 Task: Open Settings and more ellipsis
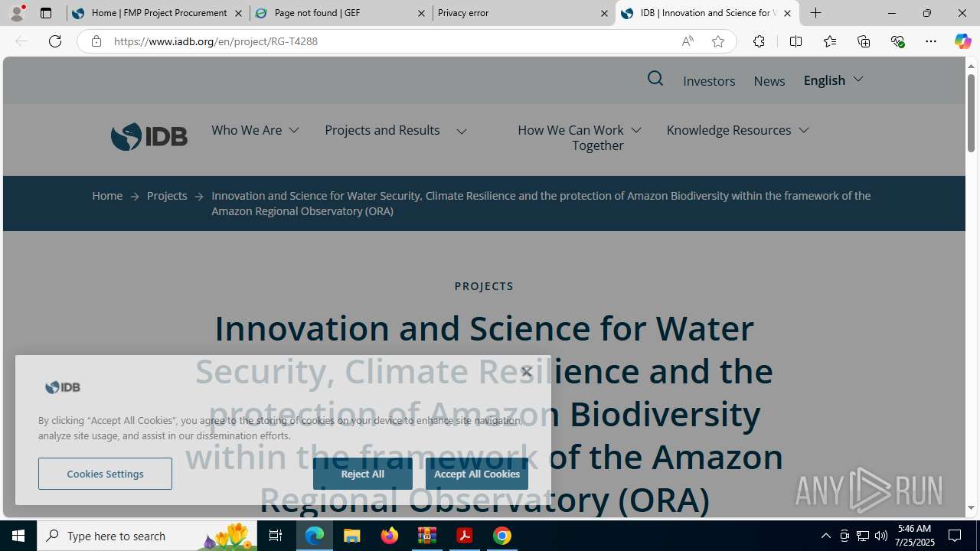click(x=931, y=41)
